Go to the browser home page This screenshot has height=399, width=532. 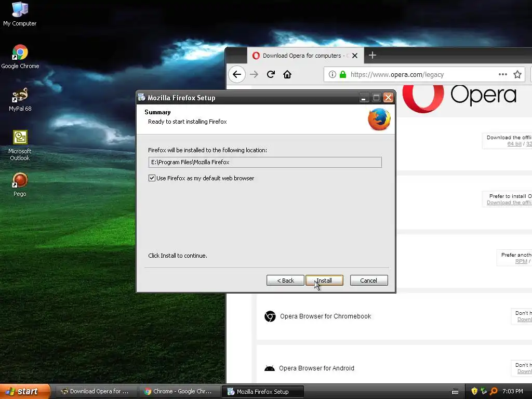coord(287,74)
